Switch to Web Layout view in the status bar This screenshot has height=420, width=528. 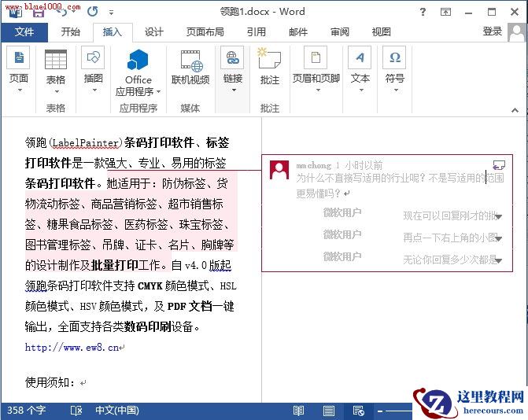[x=358, y=411]
